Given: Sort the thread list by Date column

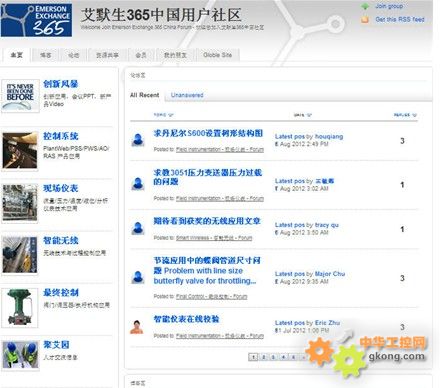Looking at the screenshot, I should point(302,115).
